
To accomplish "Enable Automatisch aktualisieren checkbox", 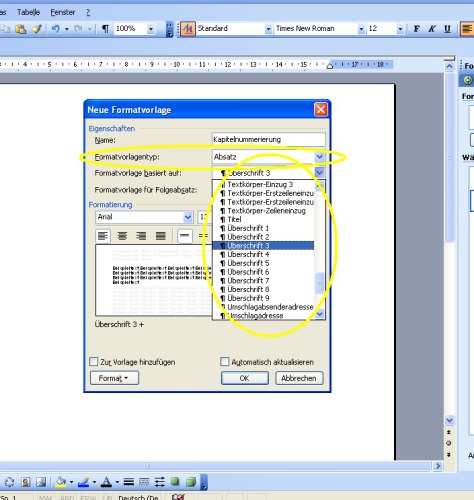I will pos(225,362).
